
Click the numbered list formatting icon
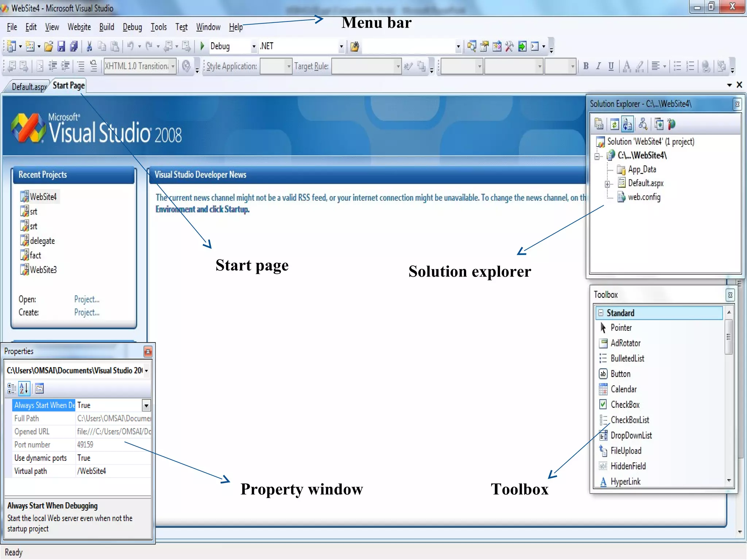690,66
